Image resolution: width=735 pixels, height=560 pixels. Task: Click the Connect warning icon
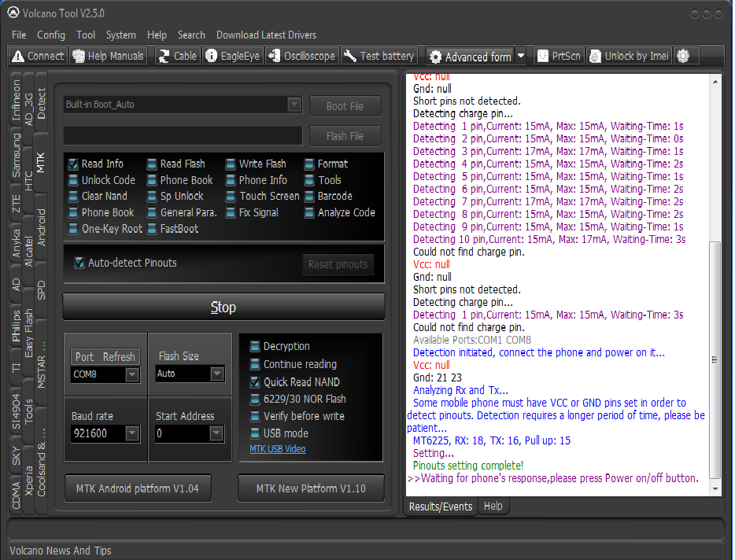[x=18, y=56]
